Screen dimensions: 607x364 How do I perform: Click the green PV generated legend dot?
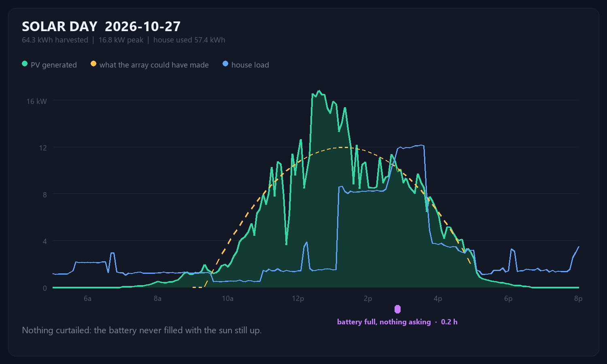point(25,64)
